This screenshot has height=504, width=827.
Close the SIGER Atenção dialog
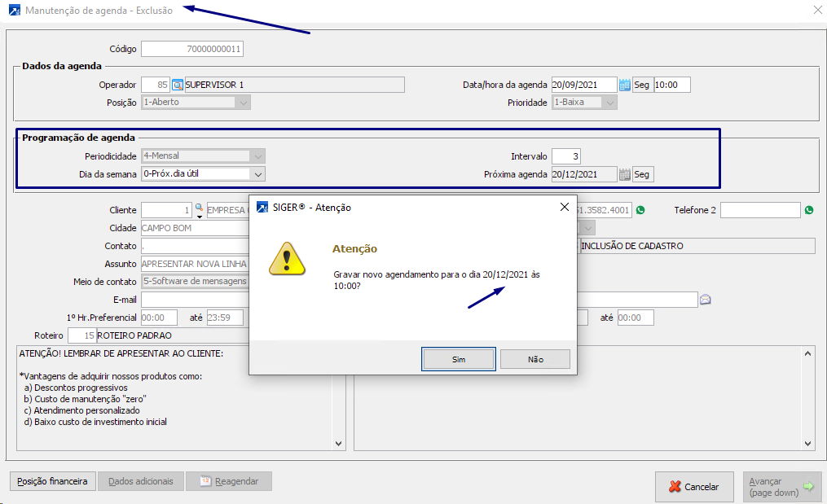[565, 207]
